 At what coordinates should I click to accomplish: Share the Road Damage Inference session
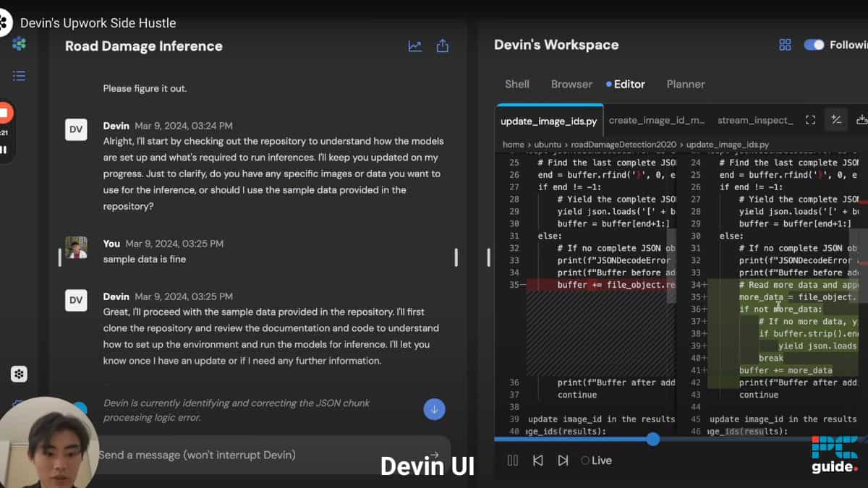443,46
